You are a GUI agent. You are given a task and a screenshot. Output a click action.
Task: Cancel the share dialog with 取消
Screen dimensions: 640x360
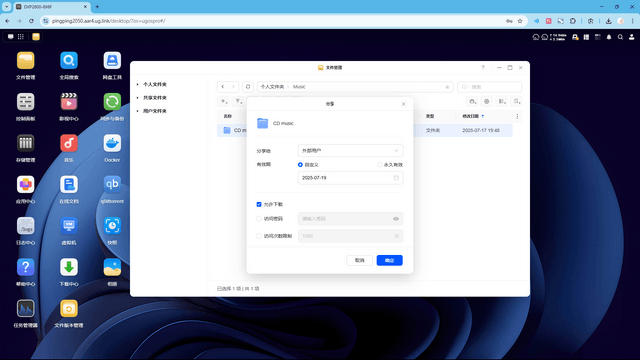(359, 260)
